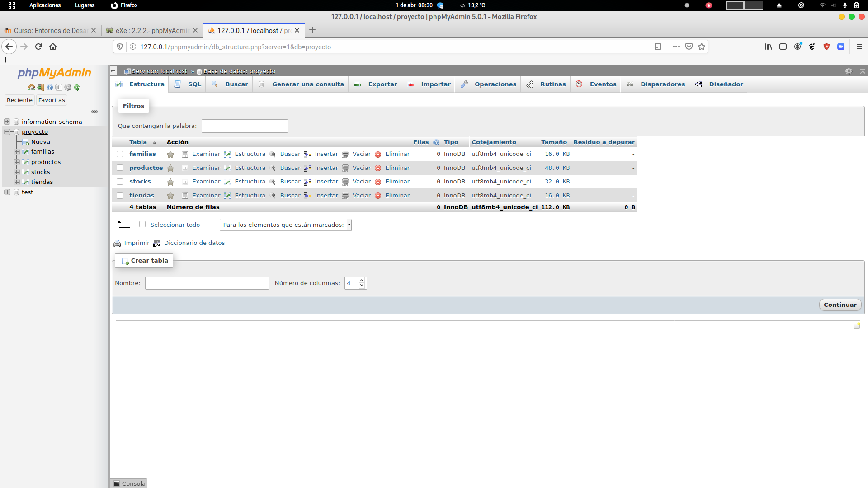The image size is (868, 488).
Task: Click the print icon beside Imprimir
Action: coord(117,244)
